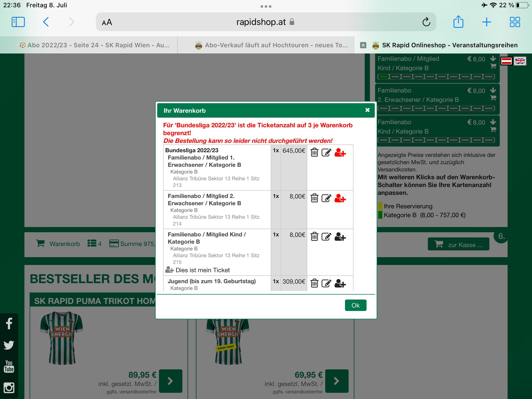
Task: Go forward in browser history
Action: coord(72,22)
